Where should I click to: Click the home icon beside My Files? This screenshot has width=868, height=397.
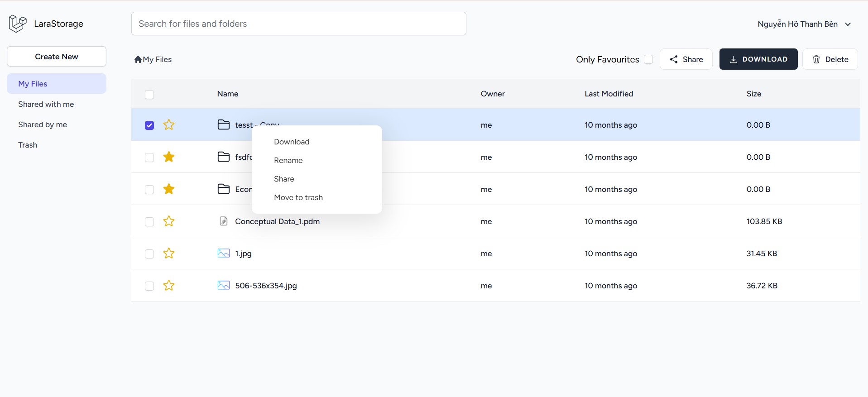point(138,59)
